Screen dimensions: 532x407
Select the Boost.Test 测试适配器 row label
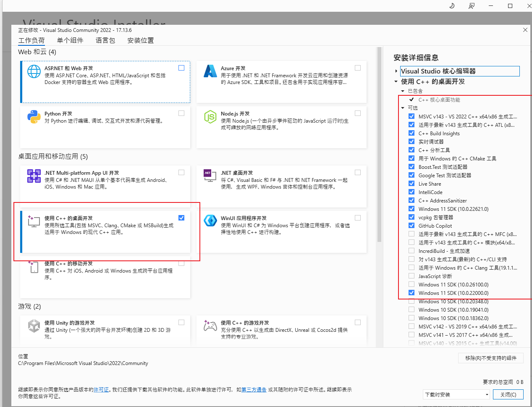443,167
